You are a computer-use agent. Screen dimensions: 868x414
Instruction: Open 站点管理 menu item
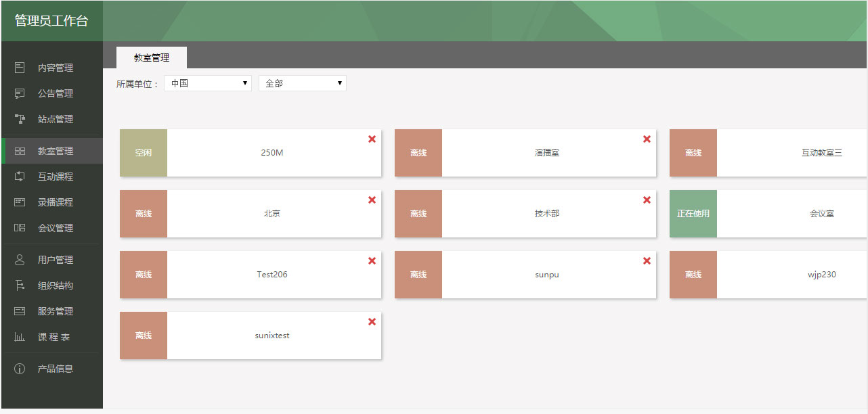(x=52, y=119)
